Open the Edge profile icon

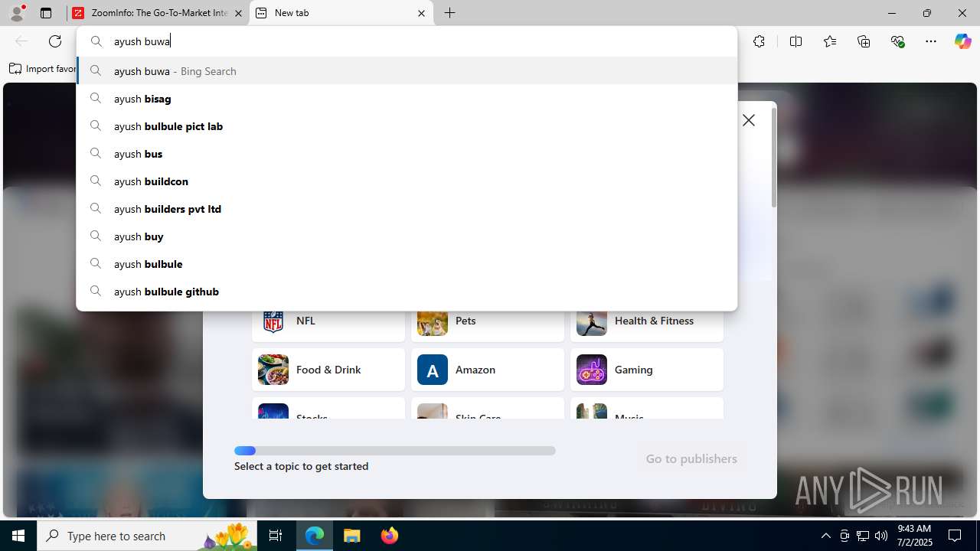[17, 13]
